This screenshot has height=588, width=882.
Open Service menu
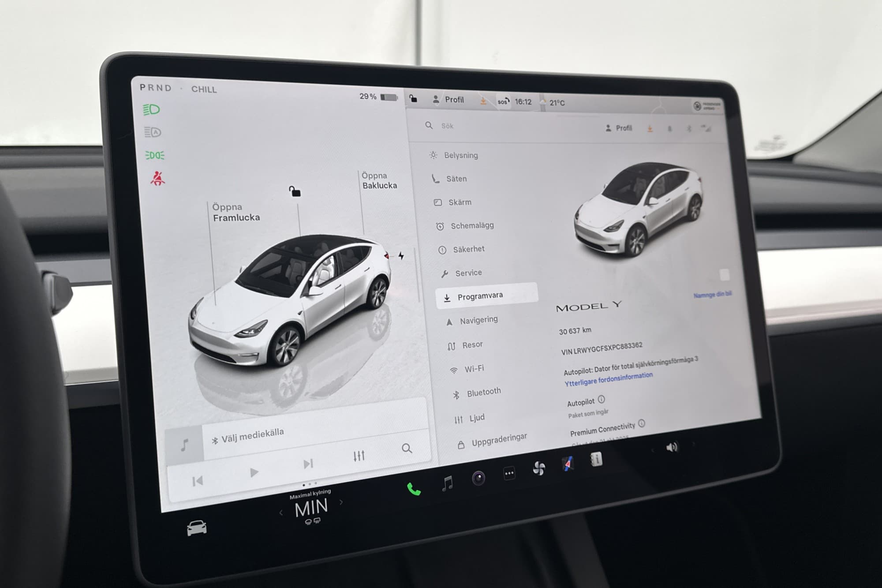click(462, 273)
